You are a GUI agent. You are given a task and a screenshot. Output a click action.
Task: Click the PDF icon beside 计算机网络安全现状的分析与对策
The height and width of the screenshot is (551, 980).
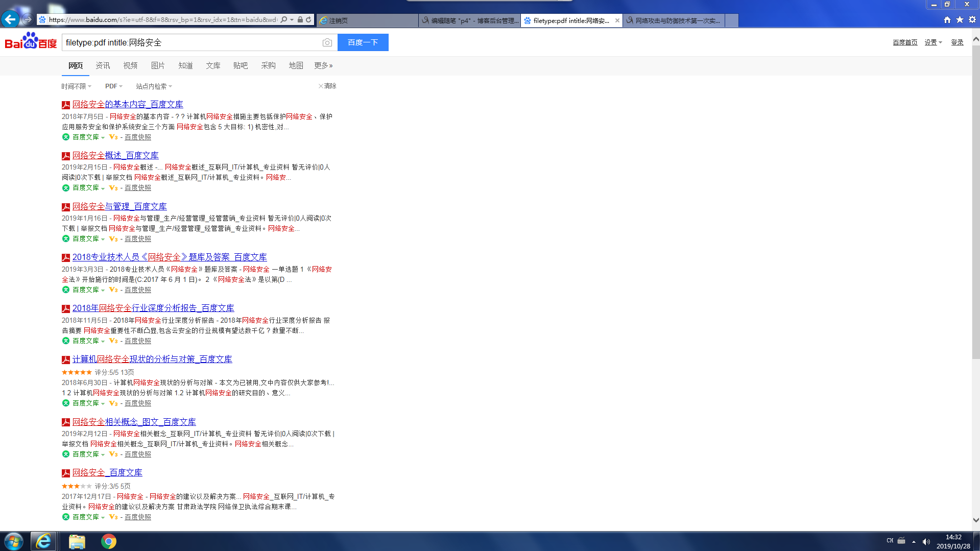tap(66, 360)
